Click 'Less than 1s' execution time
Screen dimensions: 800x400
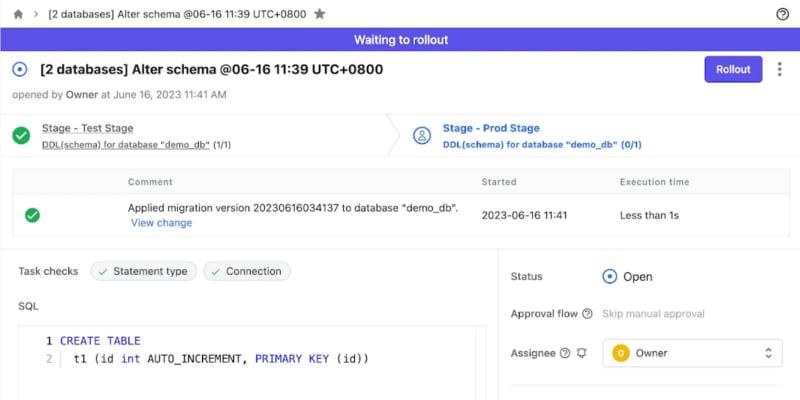(x=649, y=215)
